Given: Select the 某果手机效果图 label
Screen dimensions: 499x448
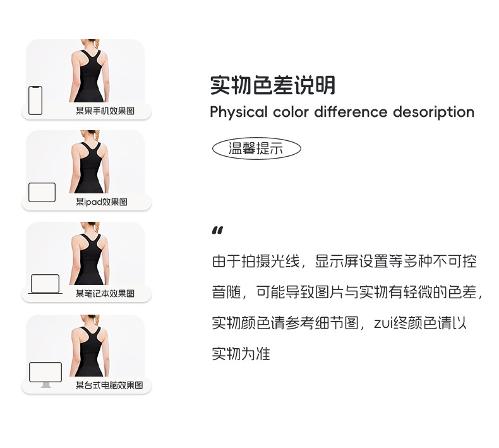Looking at the screenshot, I should (x=105, y=111).
